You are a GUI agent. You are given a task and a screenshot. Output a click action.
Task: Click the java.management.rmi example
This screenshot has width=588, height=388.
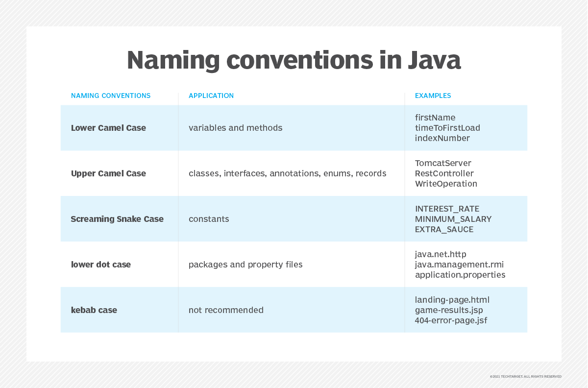tap(459, 265)
